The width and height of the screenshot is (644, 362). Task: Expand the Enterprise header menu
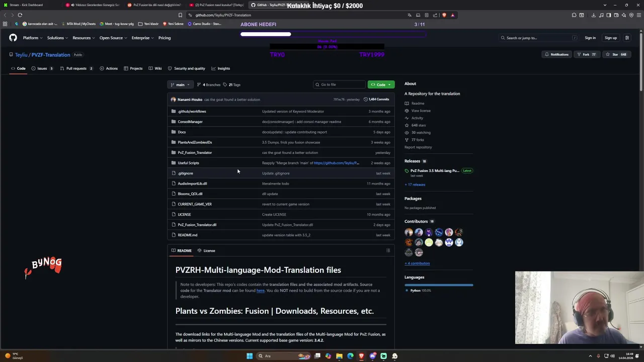[x=142, y=38]
